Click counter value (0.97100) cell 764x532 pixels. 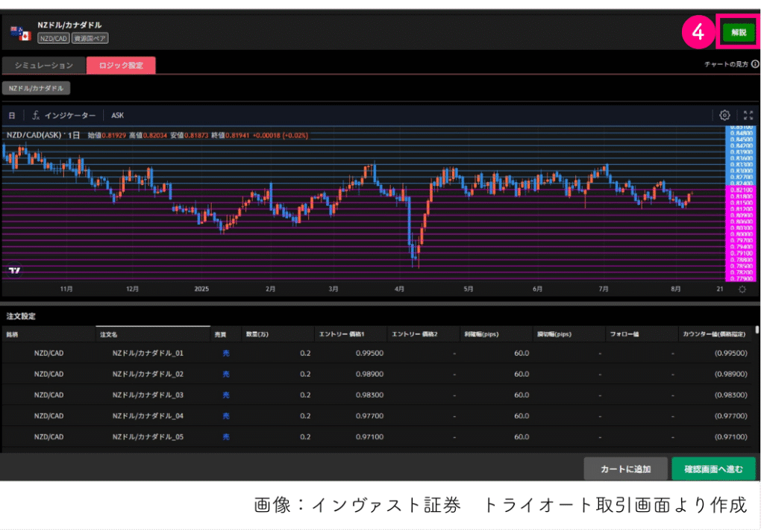pos(731,437)
